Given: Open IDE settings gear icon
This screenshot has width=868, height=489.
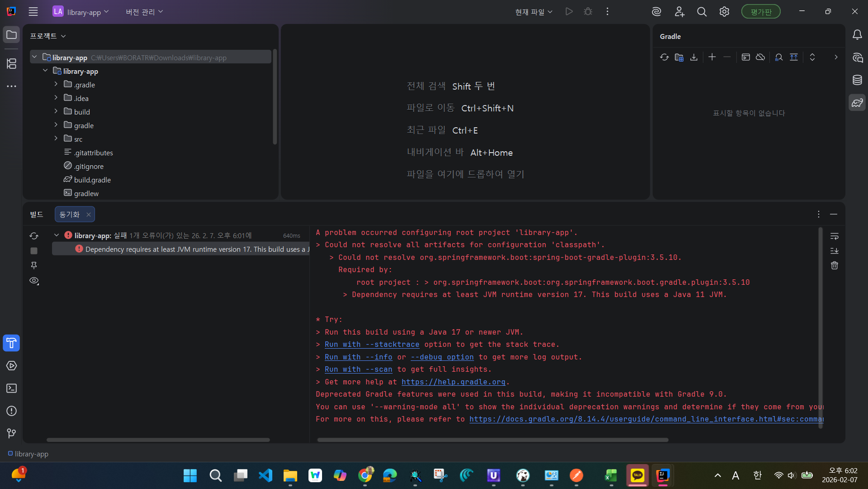Looking at the screenshot, I should tap(724, 12).
